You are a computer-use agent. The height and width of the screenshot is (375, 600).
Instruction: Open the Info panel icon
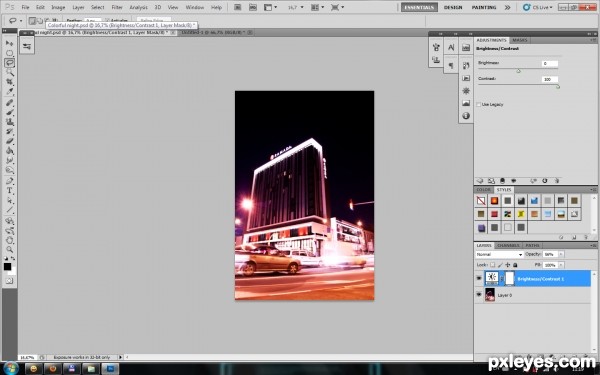tap(466, 116)
